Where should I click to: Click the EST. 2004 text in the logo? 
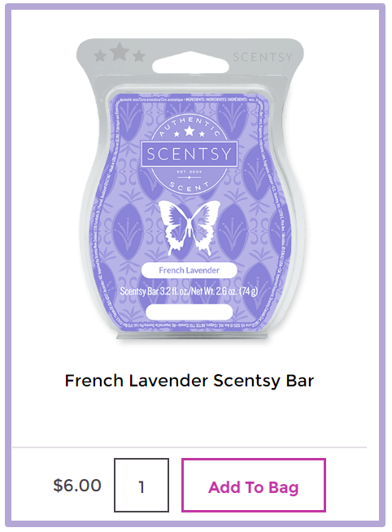[189, 172]
